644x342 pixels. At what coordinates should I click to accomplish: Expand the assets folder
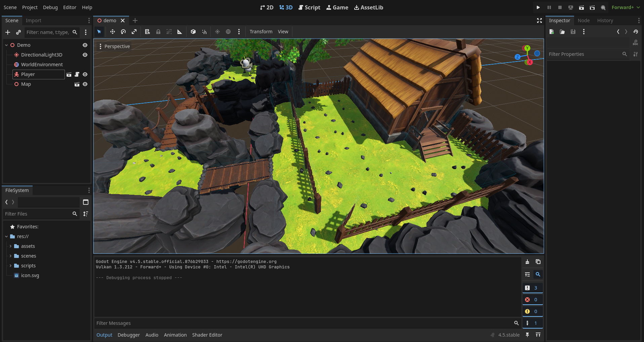point(10,246)
